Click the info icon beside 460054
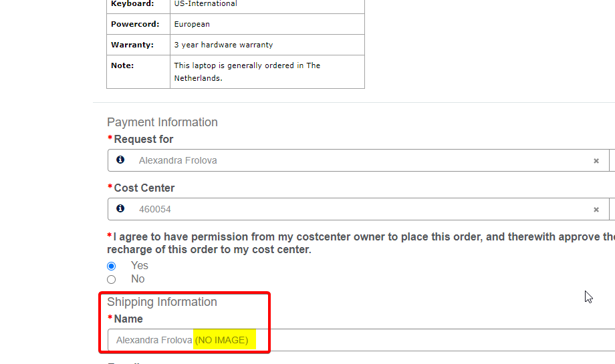This screenshot has width=615, height=364. pyautogui.click(x=120, y=209)
